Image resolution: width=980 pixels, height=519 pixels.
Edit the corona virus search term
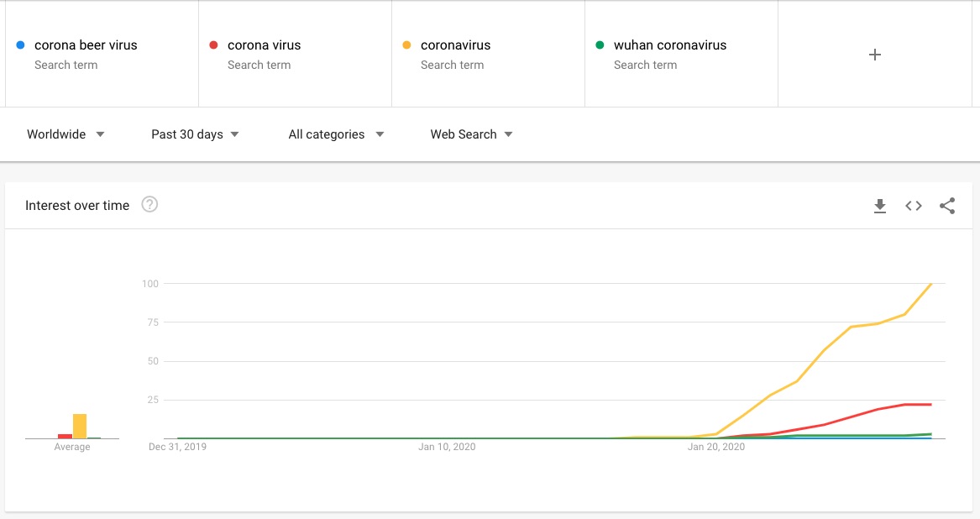(264, 45)
